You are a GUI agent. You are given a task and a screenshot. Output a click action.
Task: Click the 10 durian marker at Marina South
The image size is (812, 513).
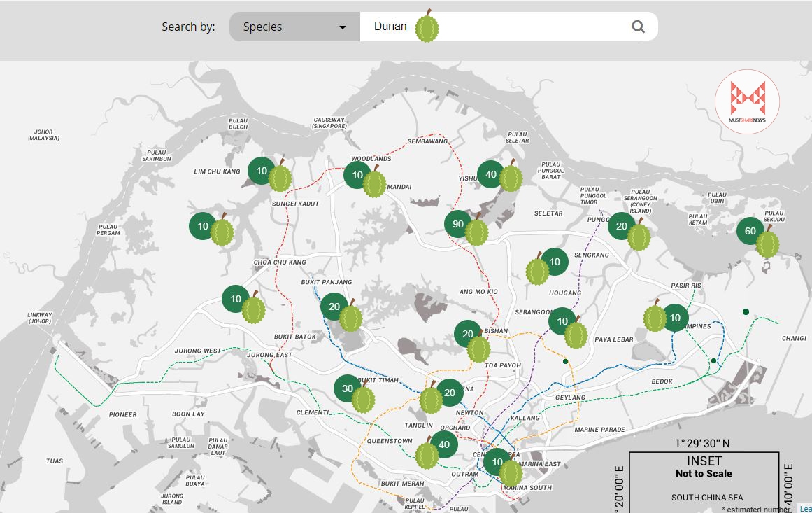click(x=497, y=462)
